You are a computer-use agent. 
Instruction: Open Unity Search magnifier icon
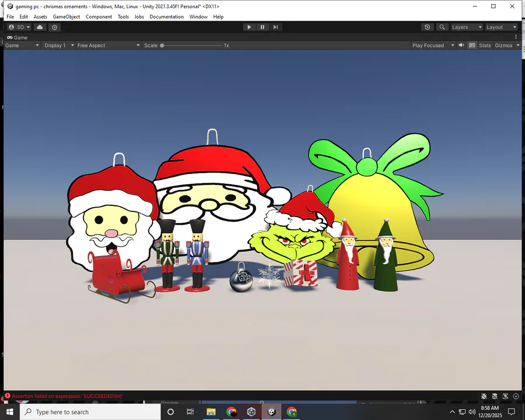(442, 27)
